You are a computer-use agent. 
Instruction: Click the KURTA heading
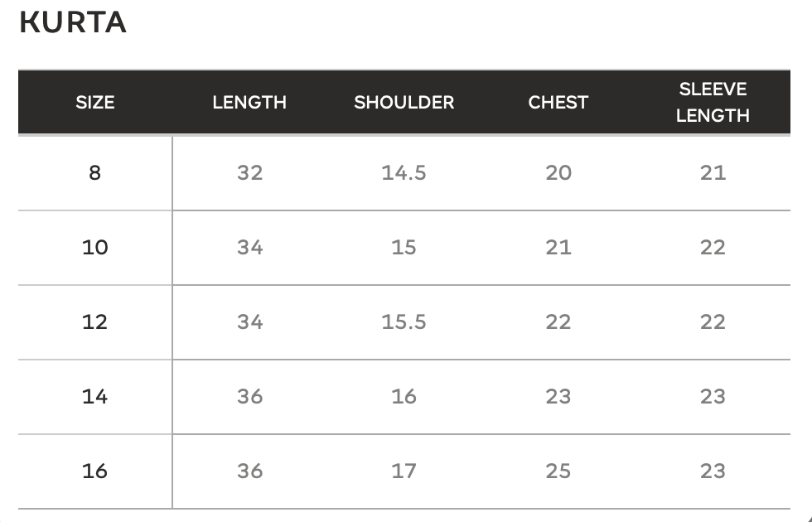73,23
